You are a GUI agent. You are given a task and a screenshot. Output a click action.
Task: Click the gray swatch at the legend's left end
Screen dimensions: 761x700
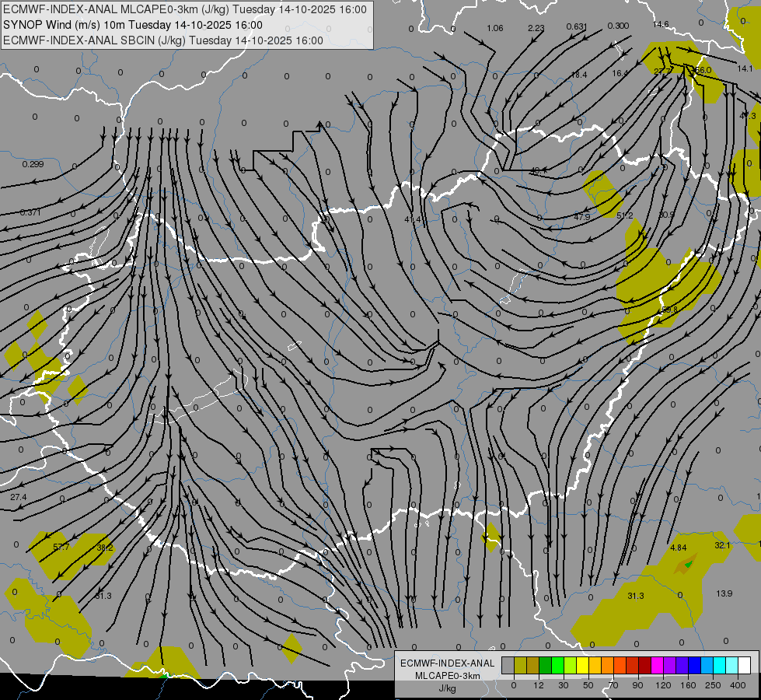pos(508,666)
